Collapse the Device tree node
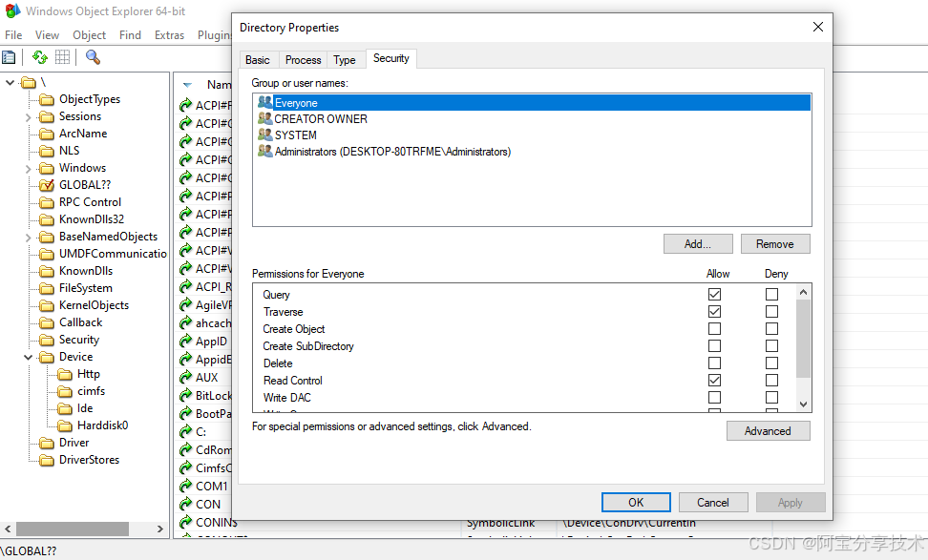928x560 pixels. pyautogui.click(x=28, y=357)
